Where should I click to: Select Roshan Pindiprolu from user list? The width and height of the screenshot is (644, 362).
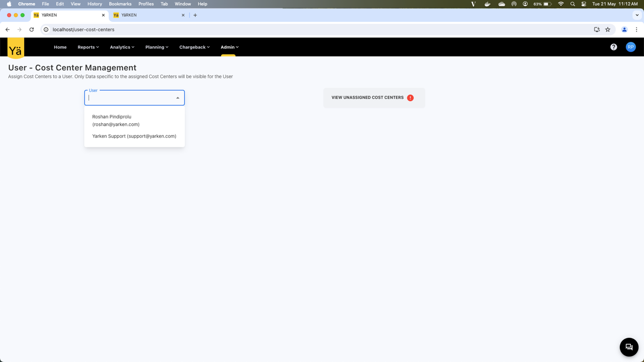coord(116,120)
